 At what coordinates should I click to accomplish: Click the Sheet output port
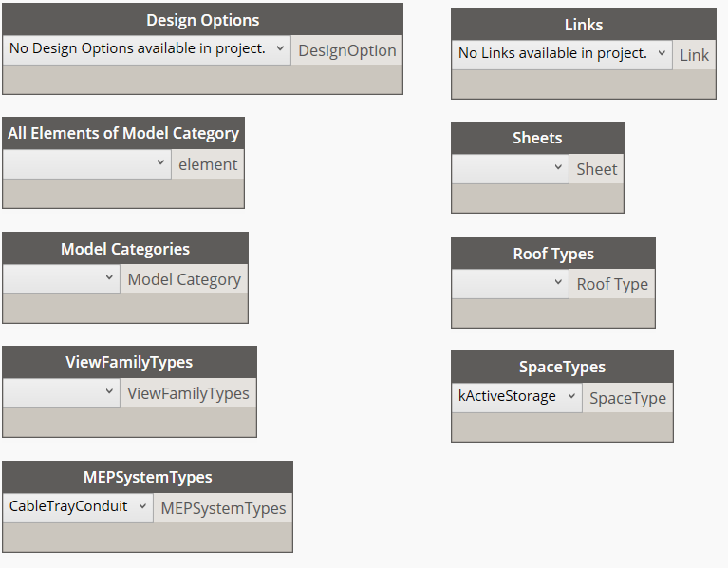(597, 169)
